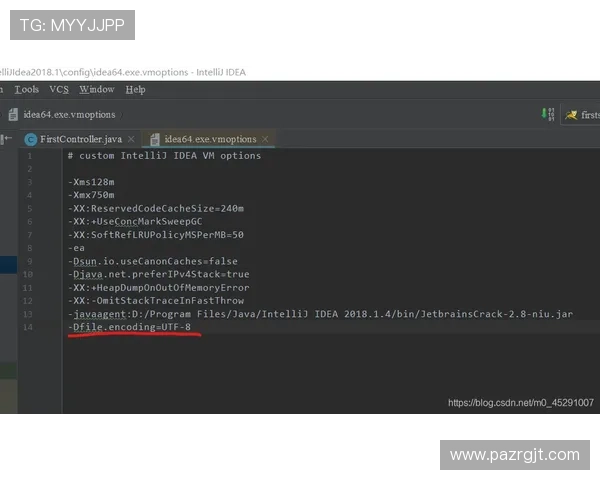Click the comment line '# custom IntelliJ IDEA VM options'
The width and height of the screenshot is (600, 480).
(165, 156)
